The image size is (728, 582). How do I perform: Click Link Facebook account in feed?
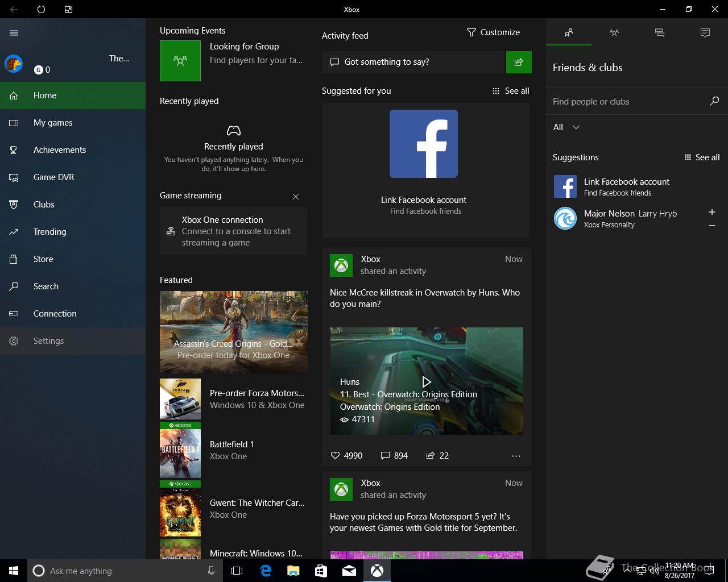click(424, 200)
